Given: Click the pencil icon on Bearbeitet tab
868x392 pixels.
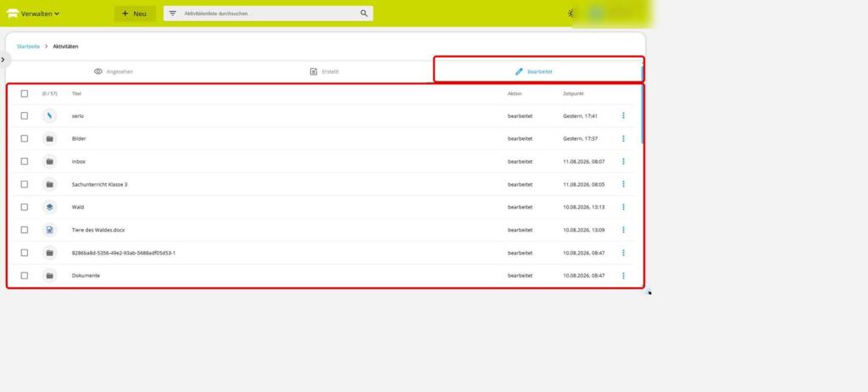Looking at the screenshot, I should (x=519, y=71).
